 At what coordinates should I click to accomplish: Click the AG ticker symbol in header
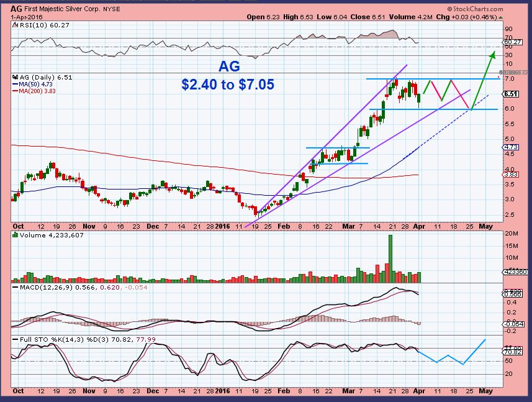coord(16,9)
